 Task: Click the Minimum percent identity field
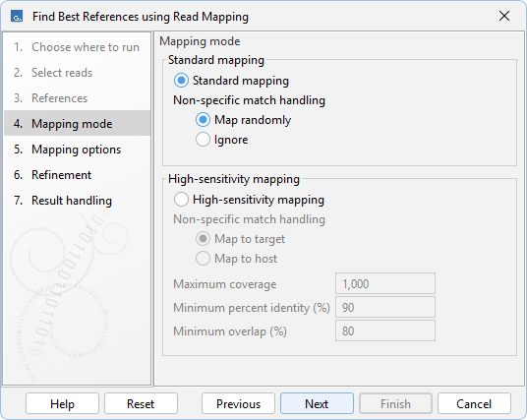[385, 307]
